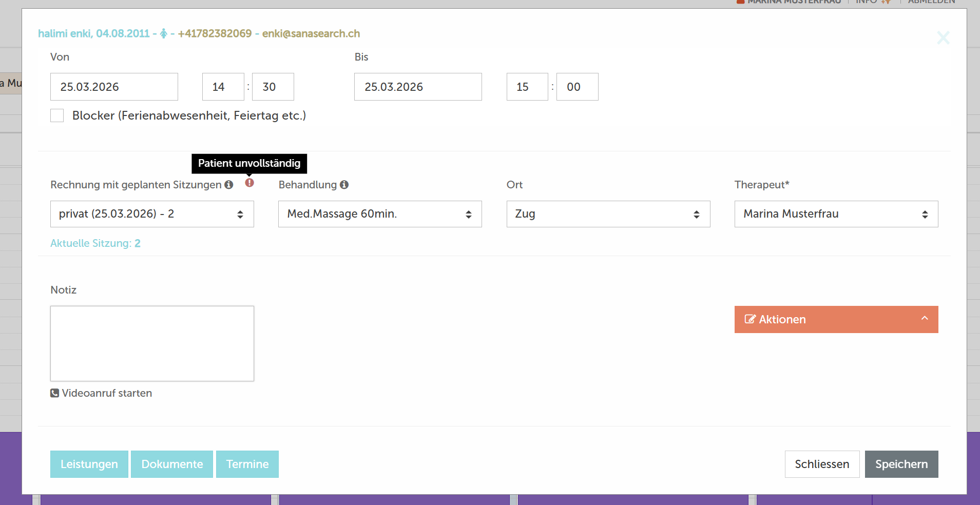Image resolution: width=980 pixels, height=505 pixels.
Task: Expand the Ort dropdown set to Zug
Action: (608, 214)
